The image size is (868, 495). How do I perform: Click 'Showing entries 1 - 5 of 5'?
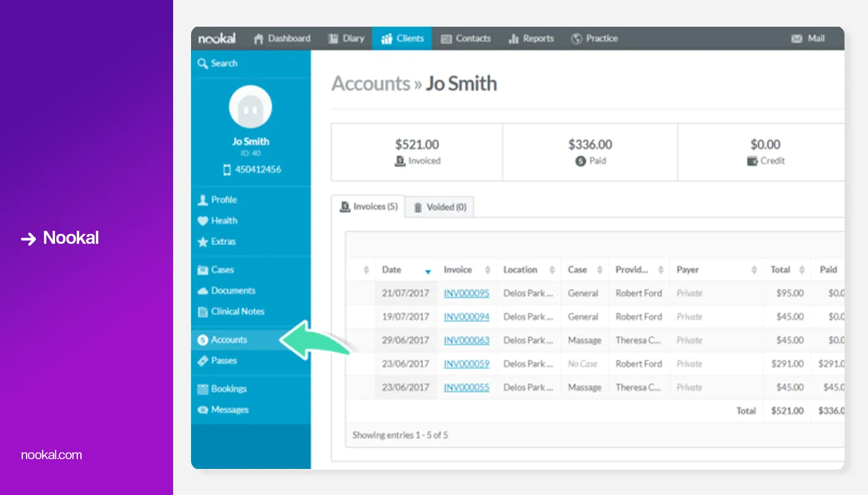point(400,435)
